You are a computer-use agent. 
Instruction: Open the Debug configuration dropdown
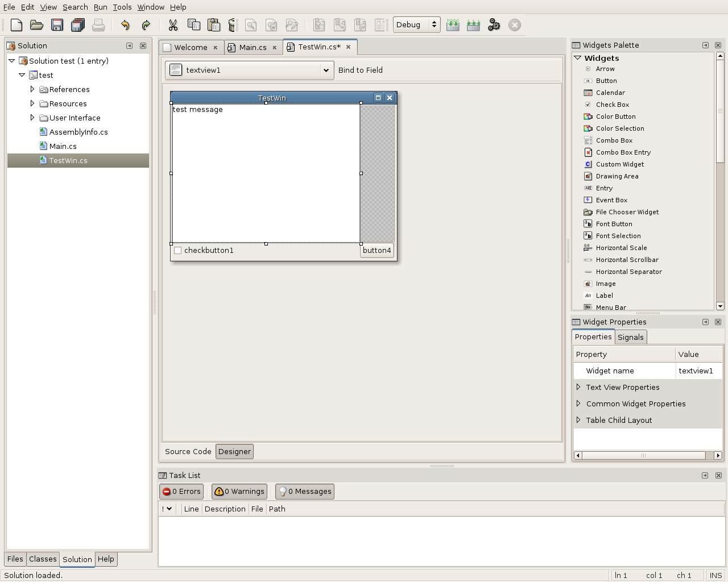(x=417, y=24)
